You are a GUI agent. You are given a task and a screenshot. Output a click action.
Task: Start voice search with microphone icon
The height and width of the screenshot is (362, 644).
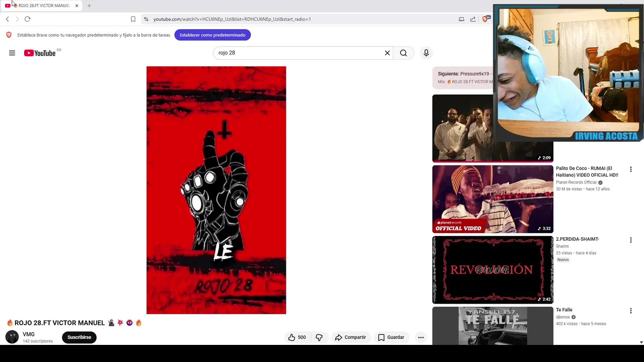(x=426, y=53)
